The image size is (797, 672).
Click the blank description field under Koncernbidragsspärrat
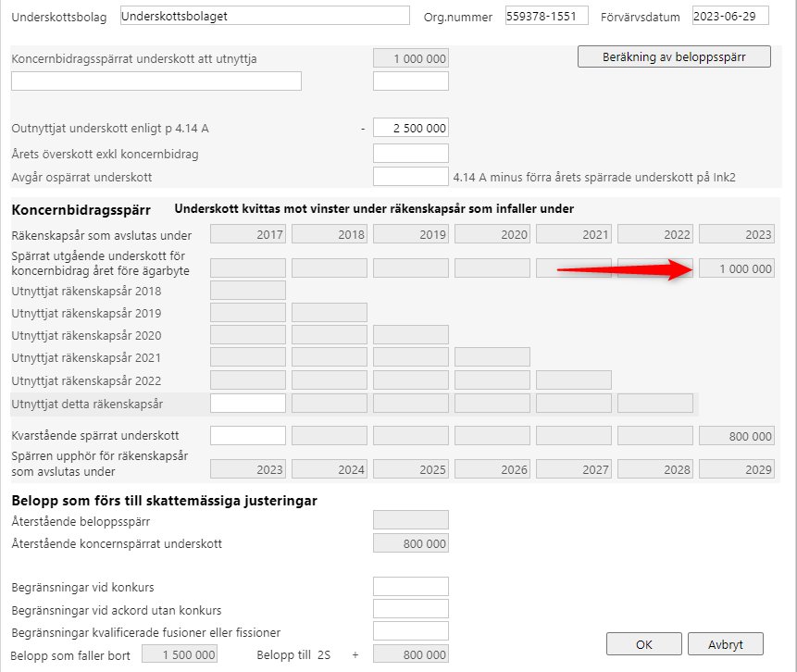156,81
